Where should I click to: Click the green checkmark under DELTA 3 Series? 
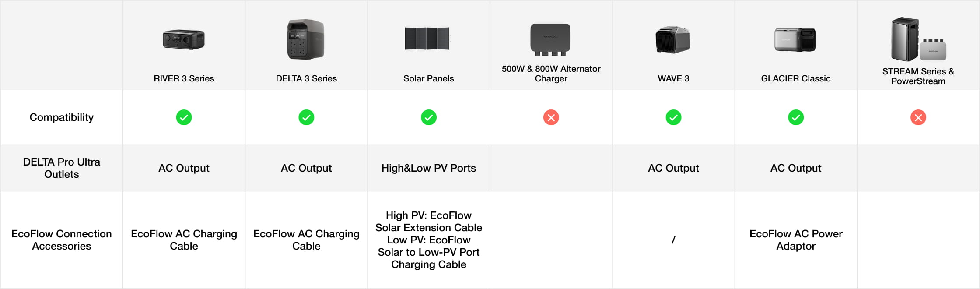(x=306, y=117)
